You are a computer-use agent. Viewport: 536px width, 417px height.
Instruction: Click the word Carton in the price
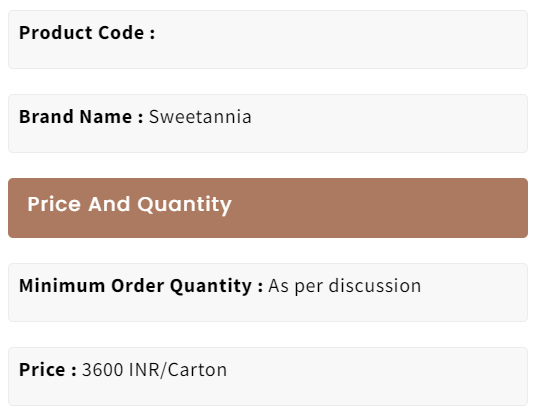click(x=197, y=370)
